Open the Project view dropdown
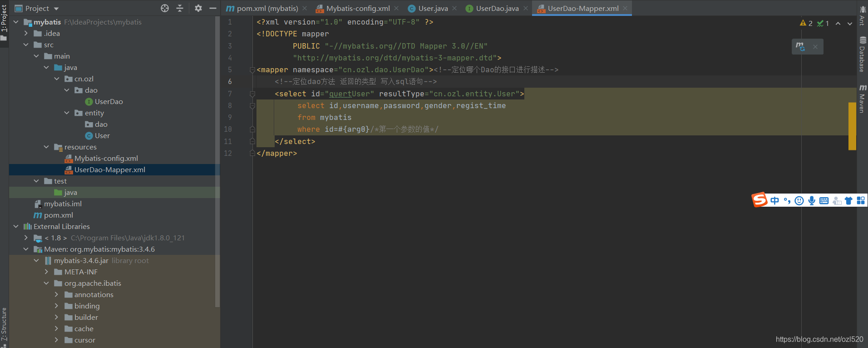 point(57,9)
